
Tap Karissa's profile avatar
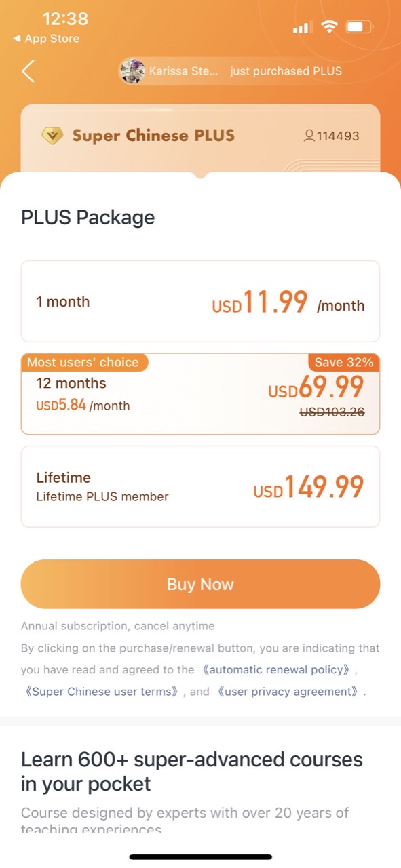(132, 71)
